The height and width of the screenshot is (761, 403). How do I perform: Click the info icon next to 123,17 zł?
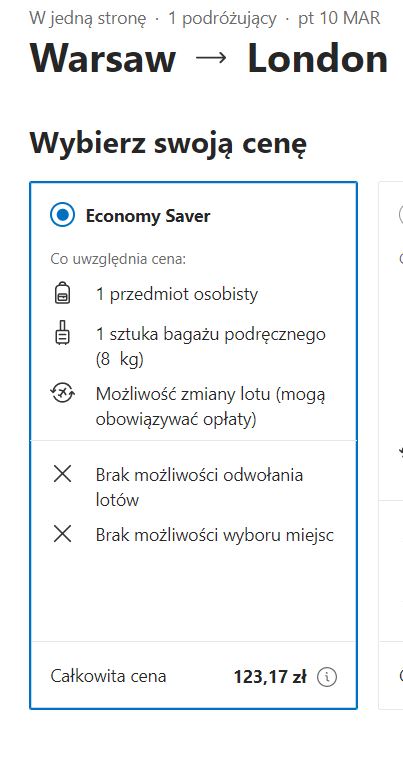click(x=327, y=677)
